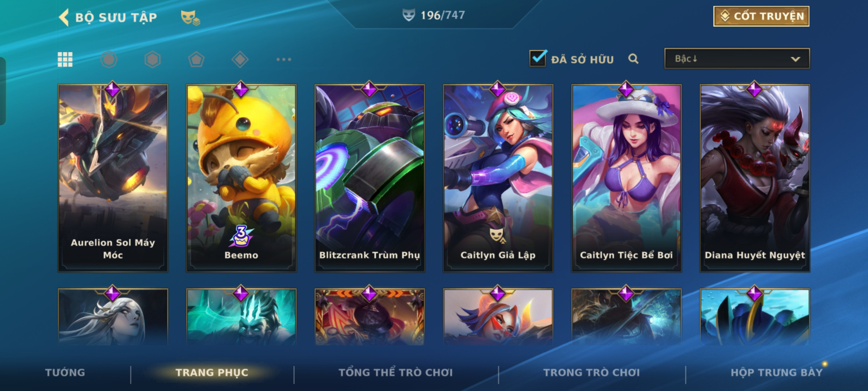Click the magnifying glass search icon
This screenshot has width=868, height=391.
[633, 59]
